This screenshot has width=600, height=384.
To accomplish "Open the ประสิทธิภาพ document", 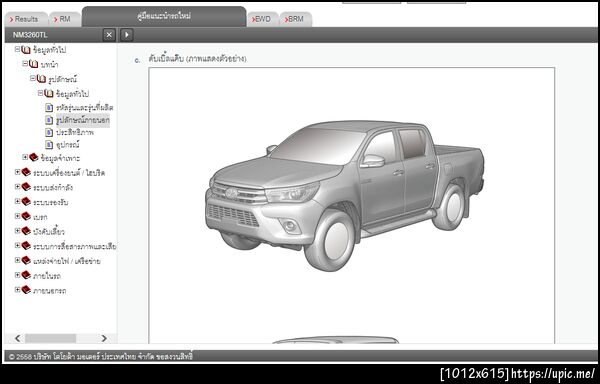I will click(75, 132).
